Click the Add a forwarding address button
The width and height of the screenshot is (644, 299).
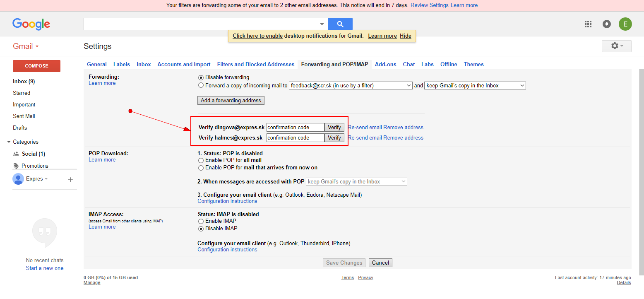(231, 100)
